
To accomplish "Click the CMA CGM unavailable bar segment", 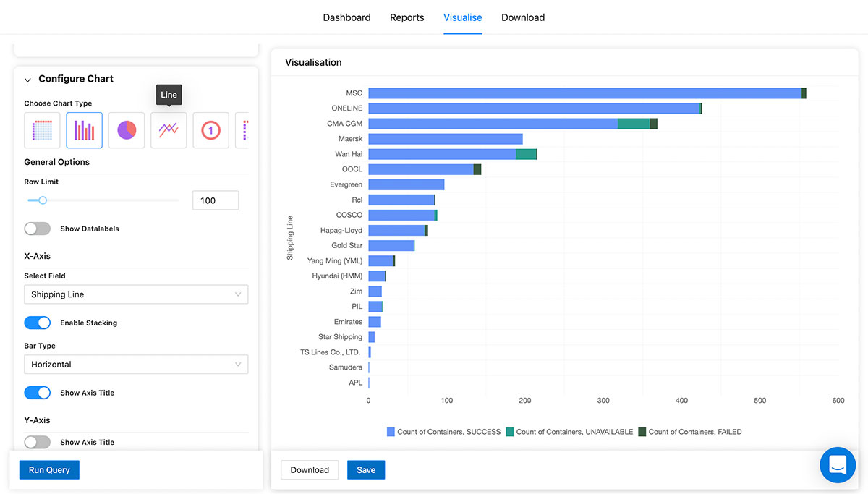I will pos(634,124).
